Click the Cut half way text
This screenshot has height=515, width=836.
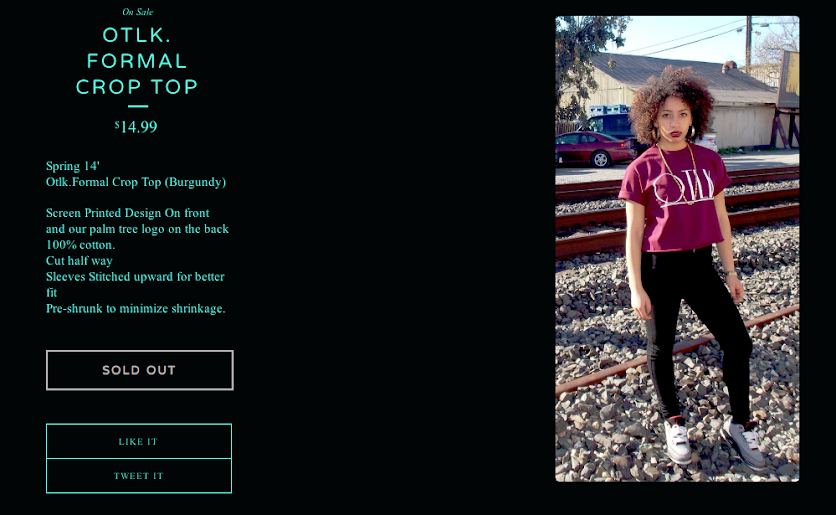pyautogui.click(x=79, y=261)
